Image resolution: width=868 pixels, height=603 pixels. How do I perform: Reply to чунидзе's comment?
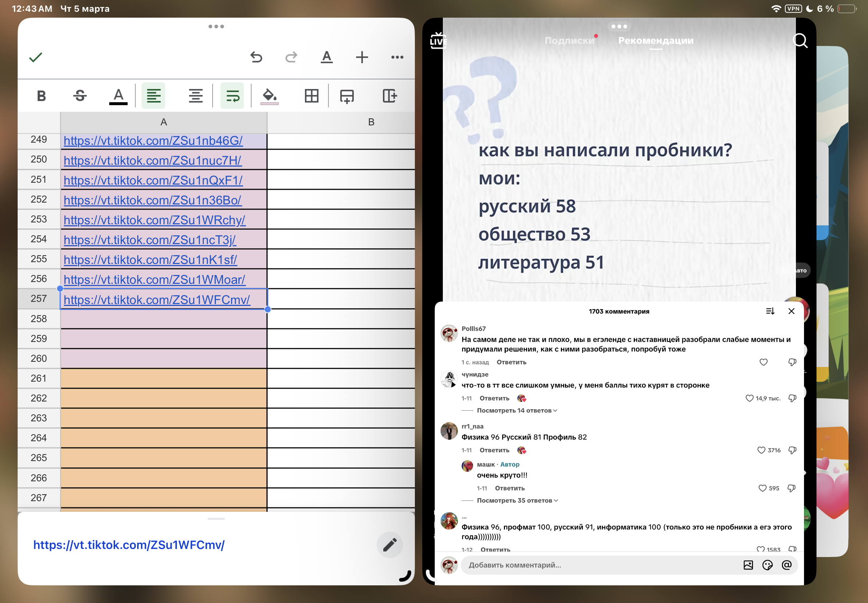click(x=494, y=399)
